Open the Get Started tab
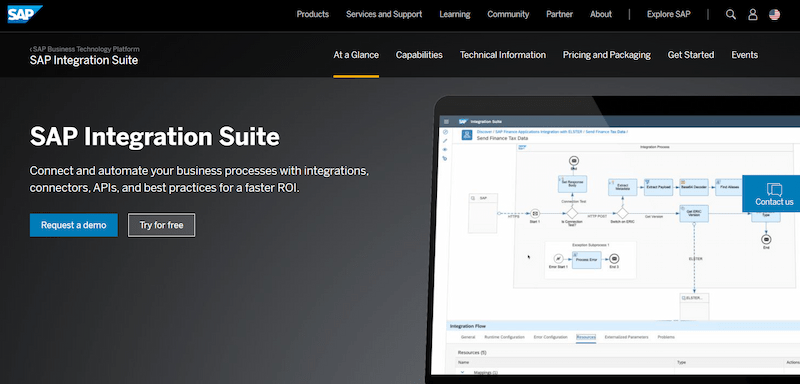Viewport: 800px width, 384px height. (x=691, y=55)
